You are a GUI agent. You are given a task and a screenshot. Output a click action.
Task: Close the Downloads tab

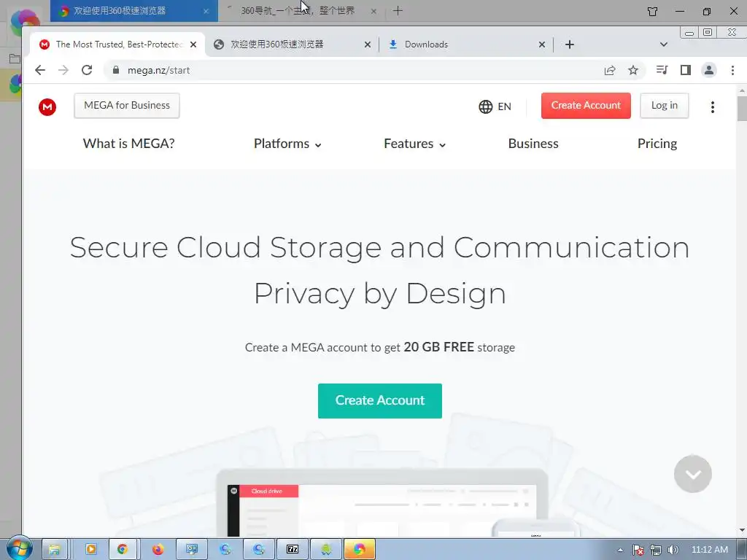(x=542, y=44)
